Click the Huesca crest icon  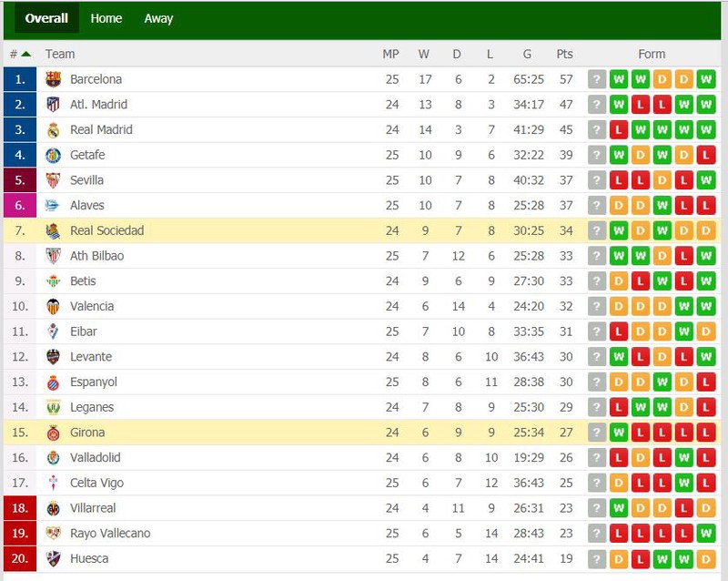[x=53, y=559]
